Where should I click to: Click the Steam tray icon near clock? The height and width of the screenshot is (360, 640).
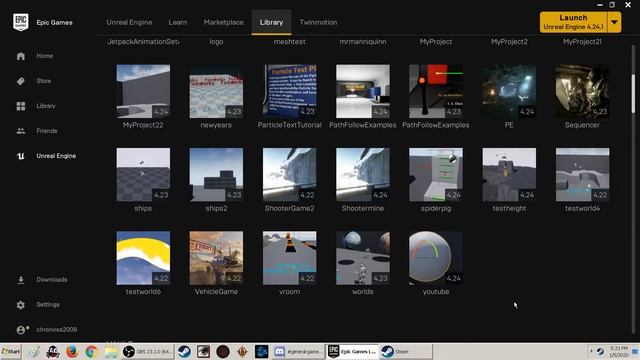click(600, 351)
